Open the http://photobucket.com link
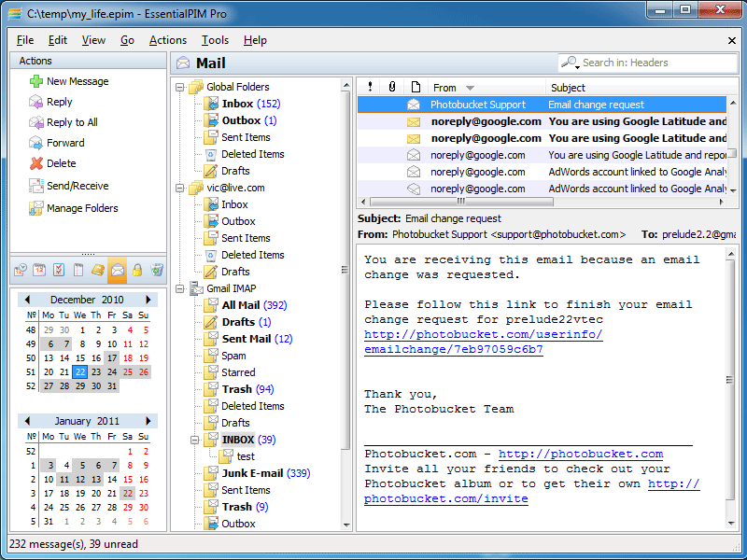The image size is (747, 560). click(x=581, y=454)
